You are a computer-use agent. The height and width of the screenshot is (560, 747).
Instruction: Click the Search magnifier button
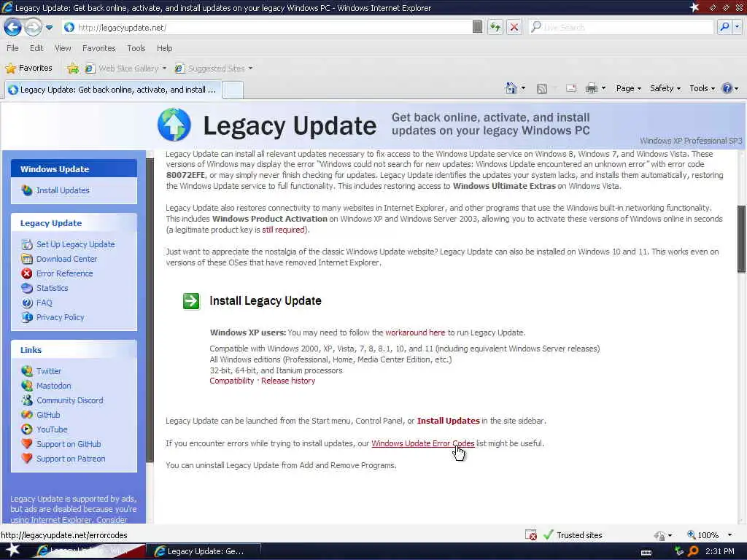[724, 27]
